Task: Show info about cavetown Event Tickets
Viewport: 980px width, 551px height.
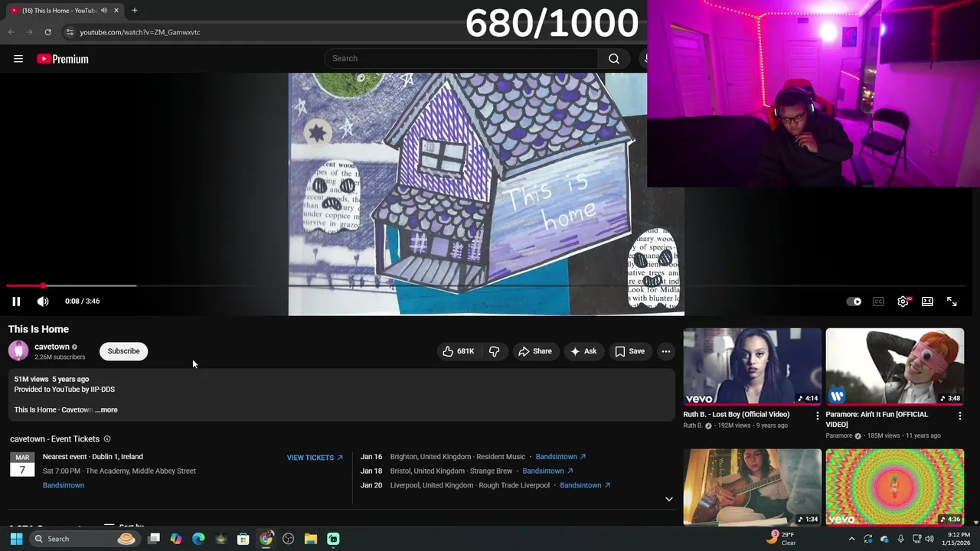Action: 107,439
